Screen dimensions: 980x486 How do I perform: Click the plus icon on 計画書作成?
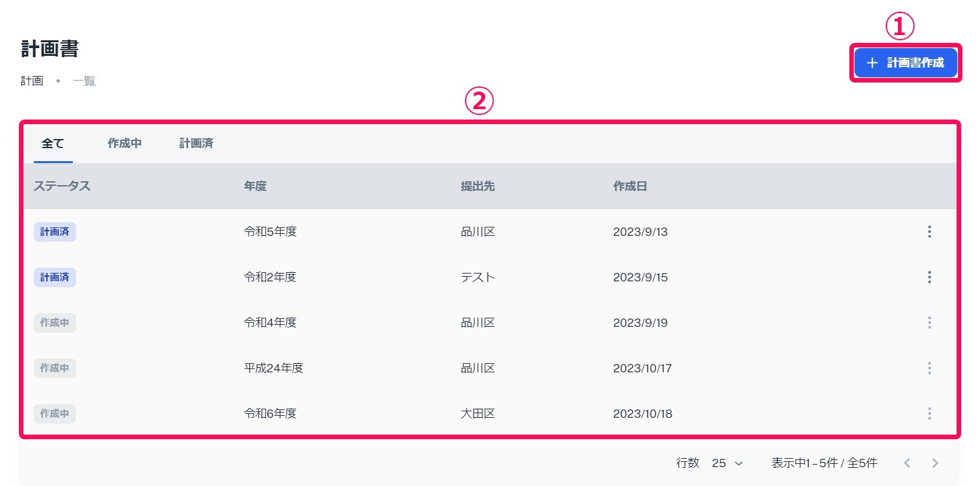[x=873, y=63]
